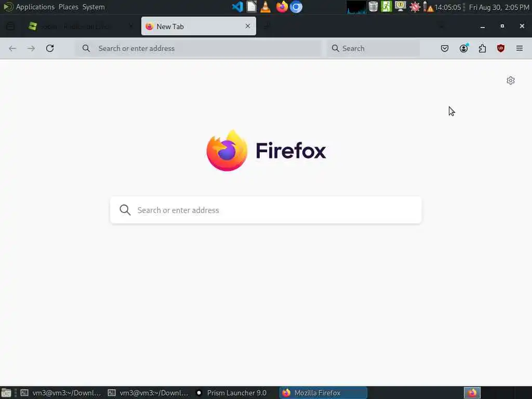The image size is (532, 399).
Task: Click the battery warning tray icon
Action: pos(428,7)
